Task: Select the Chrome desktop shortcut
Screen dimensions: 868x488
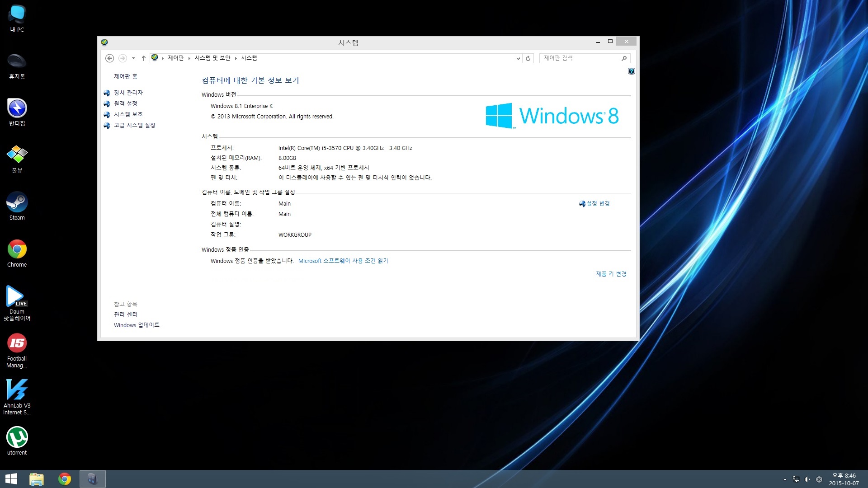Action: pyautogui.click(x=17, y=253)
